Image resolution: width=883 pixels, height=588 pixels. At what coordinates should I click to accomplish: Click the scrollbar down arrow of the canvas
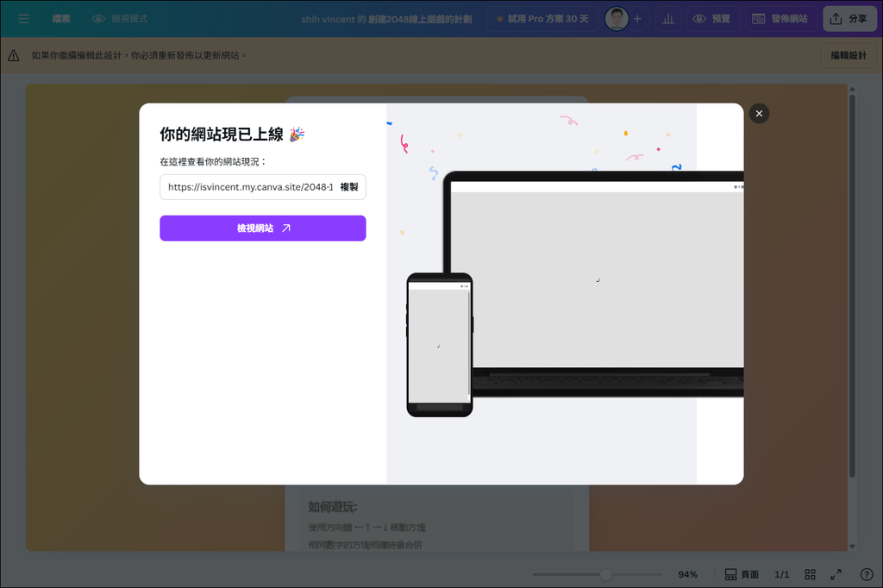852,547
